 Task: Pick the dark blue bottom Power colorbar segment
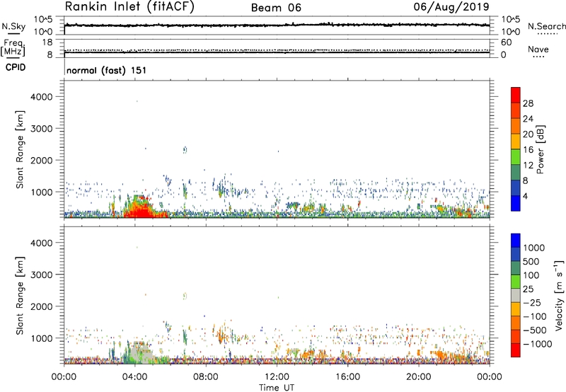[x=514, y=202]
